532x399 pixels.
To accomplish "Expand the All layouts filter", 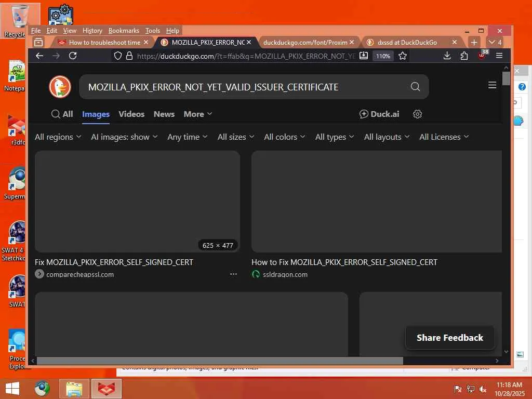I will coord(387,137).
